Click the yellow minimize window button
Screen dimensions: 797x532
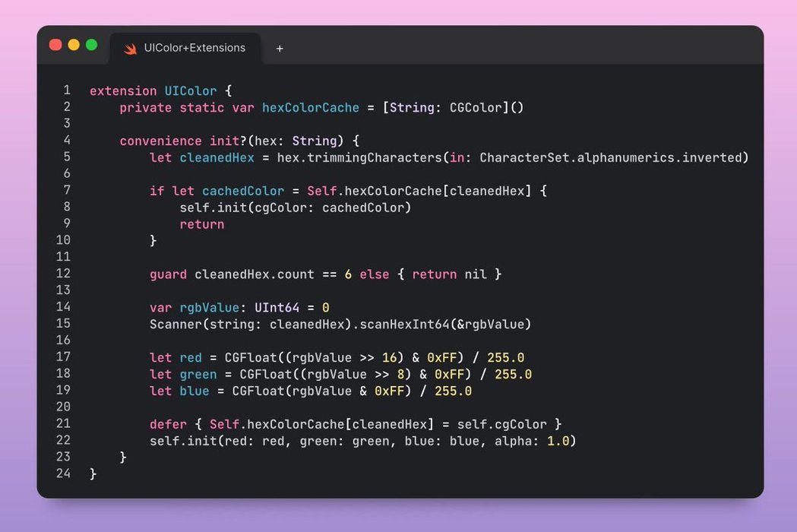(74, 45)
